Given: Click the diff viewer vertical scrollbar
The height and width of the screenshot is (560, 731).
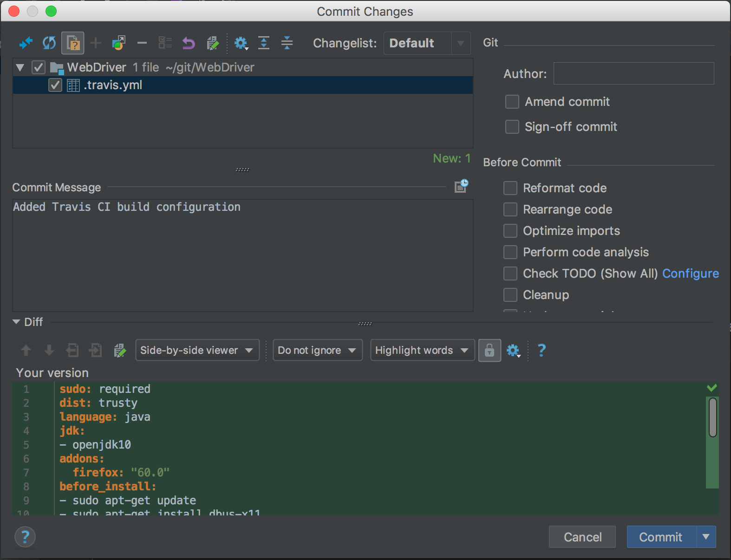Looking at the screenshot, I should click(x=712, y=417).
